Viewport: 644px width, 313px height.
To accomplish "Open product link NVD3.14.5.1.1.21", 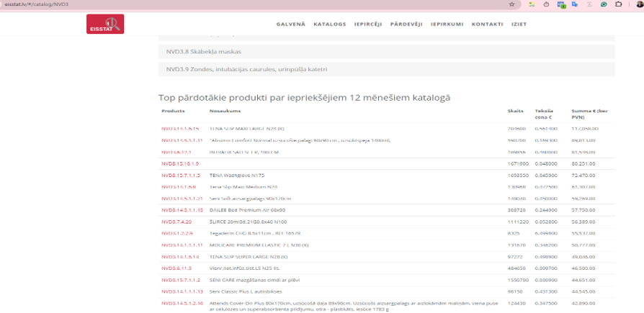I will click(182, 199).
